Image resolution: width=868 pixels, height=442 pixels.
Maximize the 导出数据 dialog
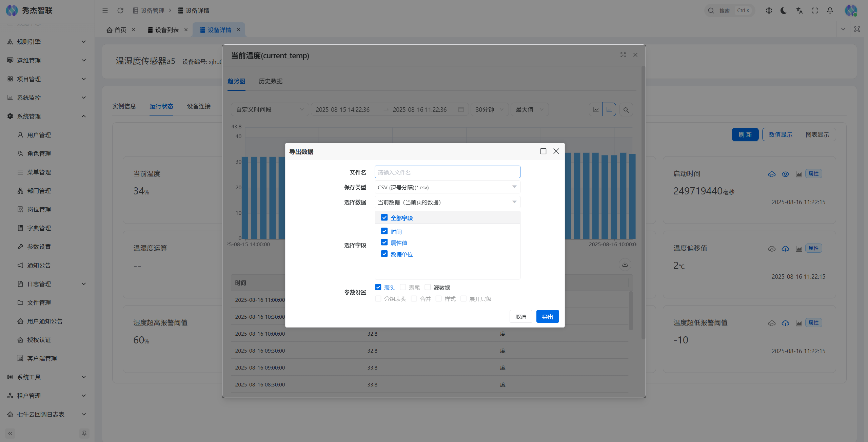point(543,151)
